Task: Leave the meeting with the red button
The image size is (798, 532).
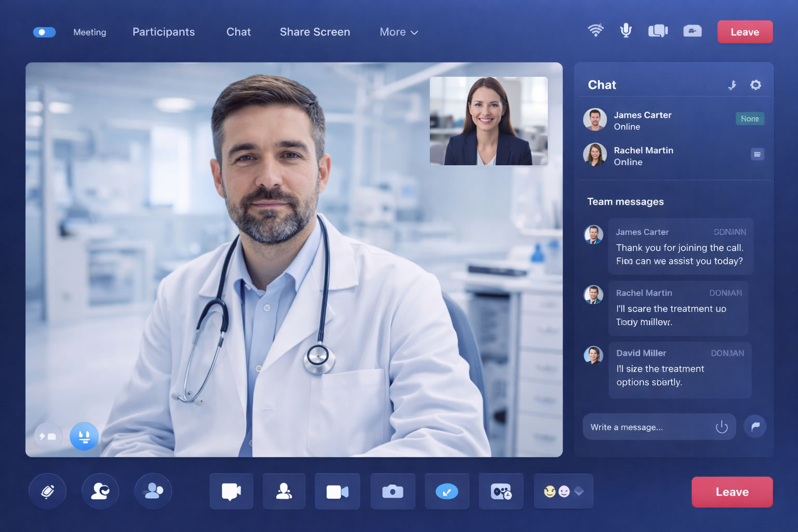Action: (744, 32)
